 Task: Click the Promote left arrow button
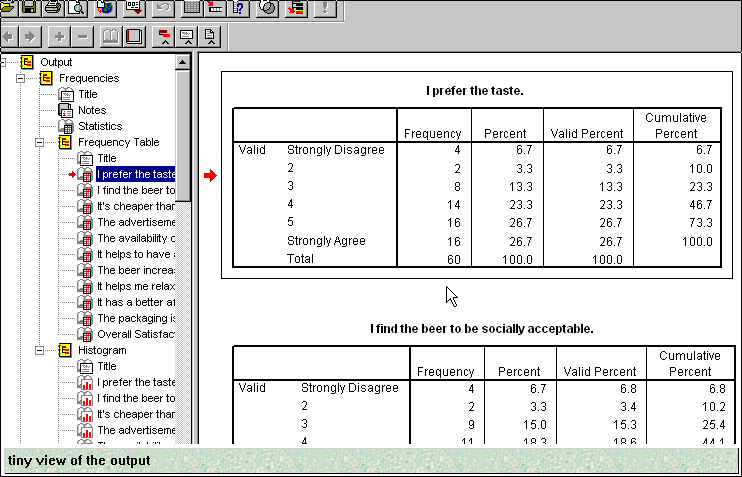pyautogui.click(x=9, y=37)
